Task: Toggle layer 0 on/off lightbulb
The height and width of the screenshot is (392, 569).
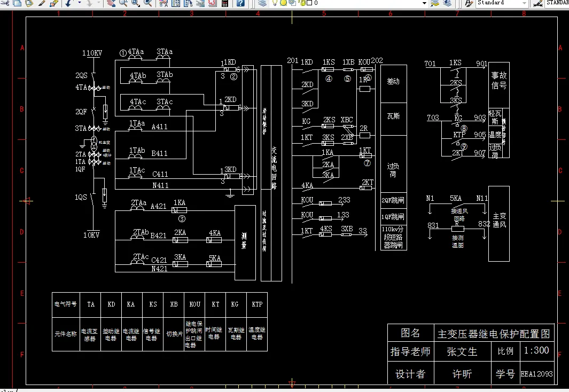Action: [x=275, y=3]
